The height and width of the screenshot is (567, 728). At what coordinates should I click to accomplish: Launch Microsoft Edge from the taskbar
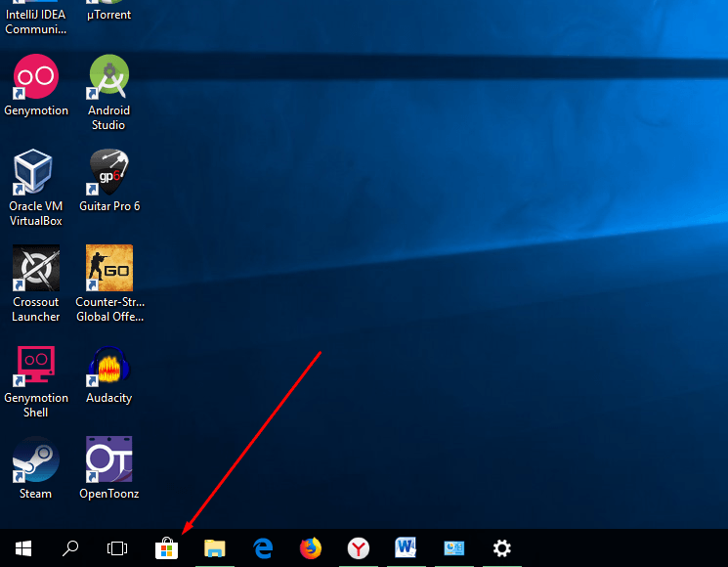pos(263,548)
